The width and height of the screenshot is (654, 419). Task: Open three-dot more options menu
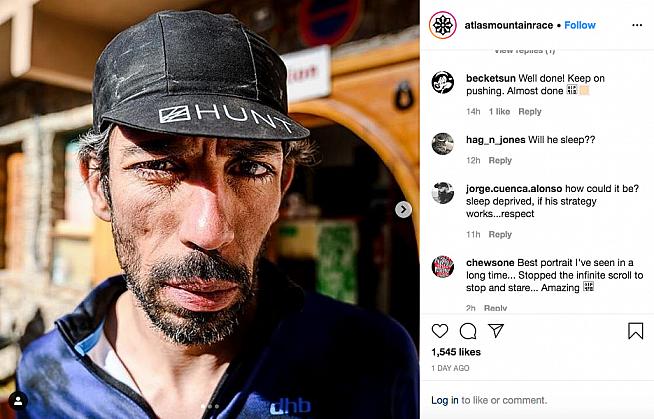click(637, 25)
